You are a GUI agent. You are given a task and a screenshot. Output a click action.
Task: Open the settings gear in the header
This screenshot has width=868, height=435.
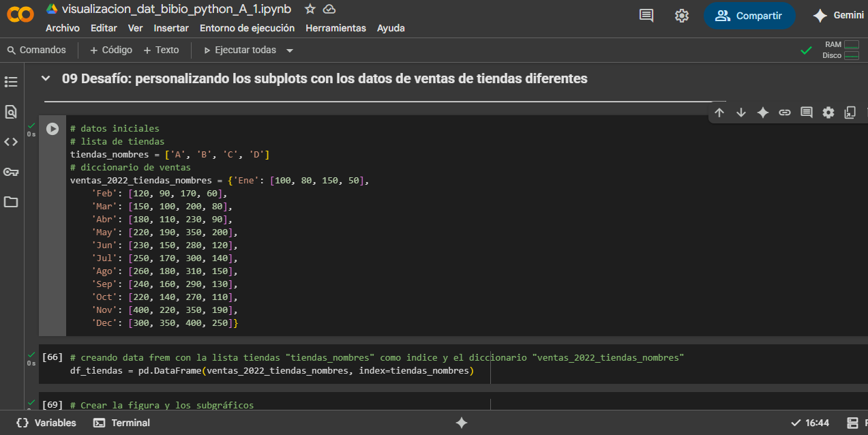pos(681,16)
